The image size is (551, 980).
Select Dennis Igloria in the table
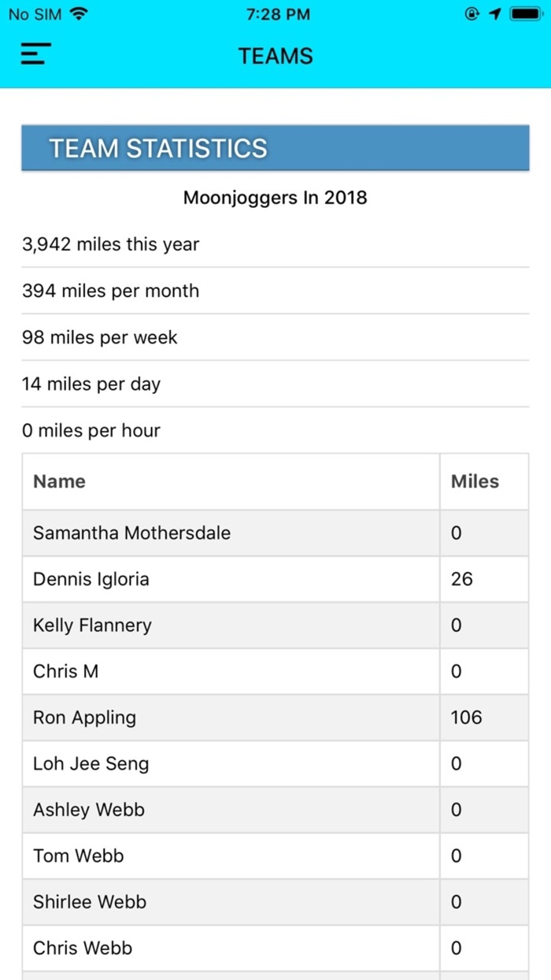[x=91, y=579]
